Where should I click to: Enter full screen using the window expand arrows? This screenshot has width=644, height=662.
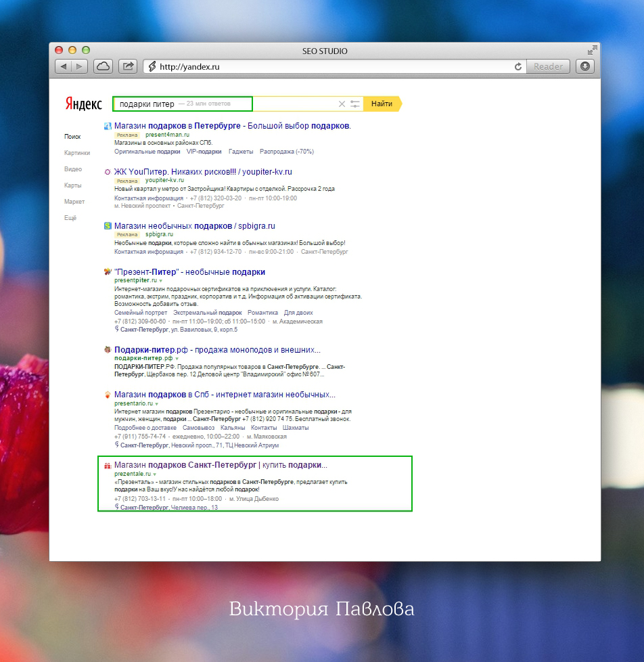pos(592,50)
